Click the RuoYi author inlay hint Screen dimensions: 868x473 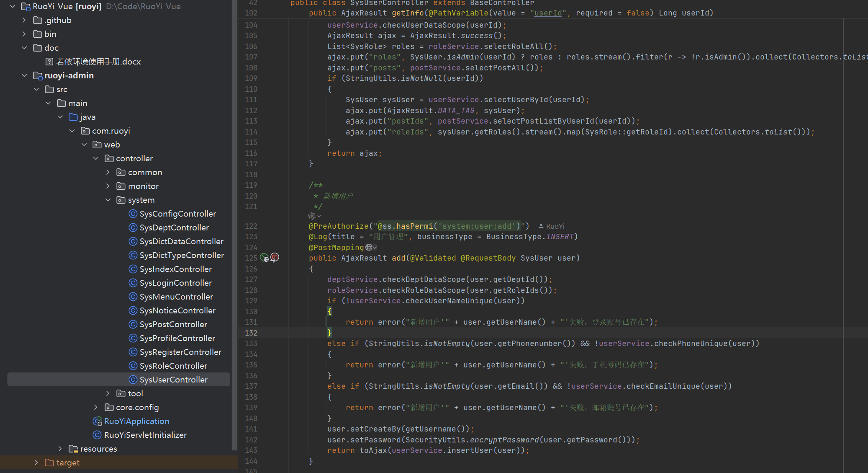(551, 226)
